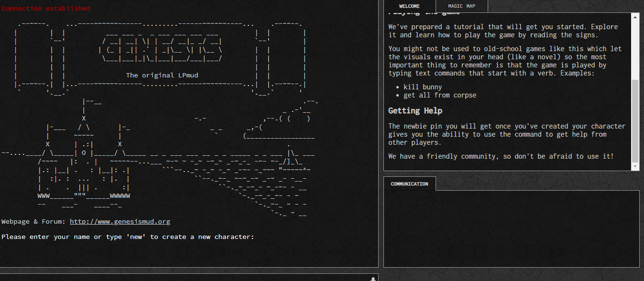Click the Welcome panel scrollbar up arrow
The image size is (644, 281).
tap(635, 17)
